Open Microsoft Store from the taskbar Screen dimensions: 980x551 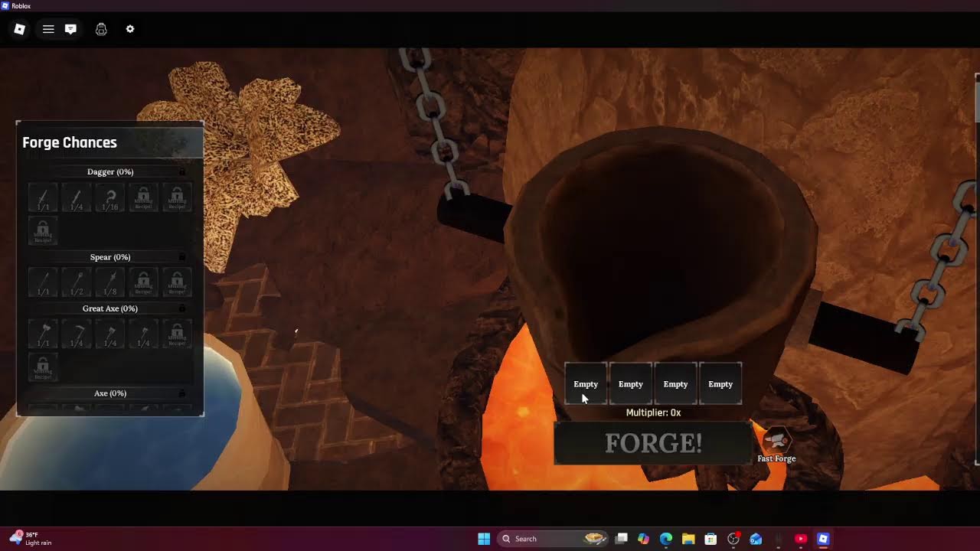pyautogui.click(x=710, y=539)
